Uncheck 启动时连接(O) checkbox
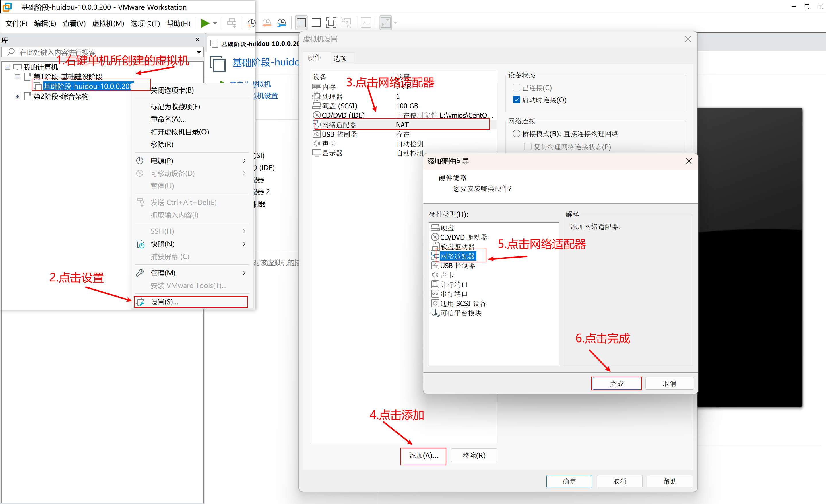Image resolution: width=826 pixels, height=504 pixels. (516, 100)
